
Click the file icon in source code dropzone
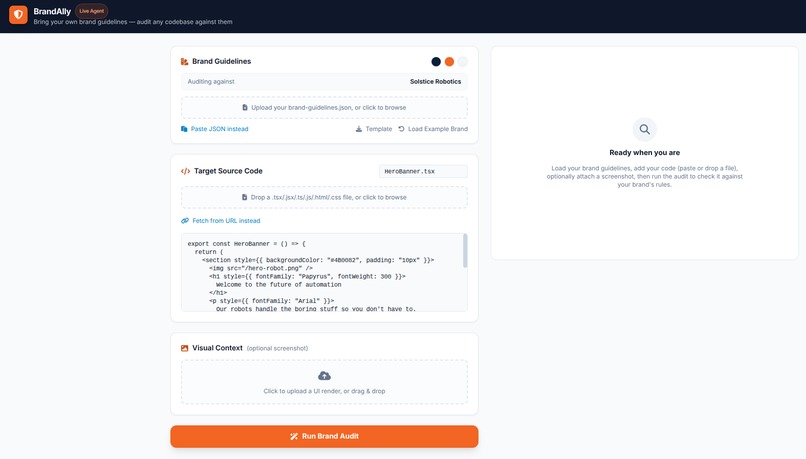[245, 197]
